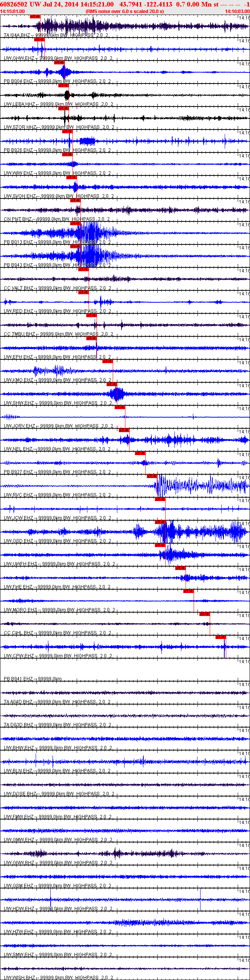Select red pick flag on UW JORV trace
Viewport: 250px width, 980px height.
pos(120,407)
